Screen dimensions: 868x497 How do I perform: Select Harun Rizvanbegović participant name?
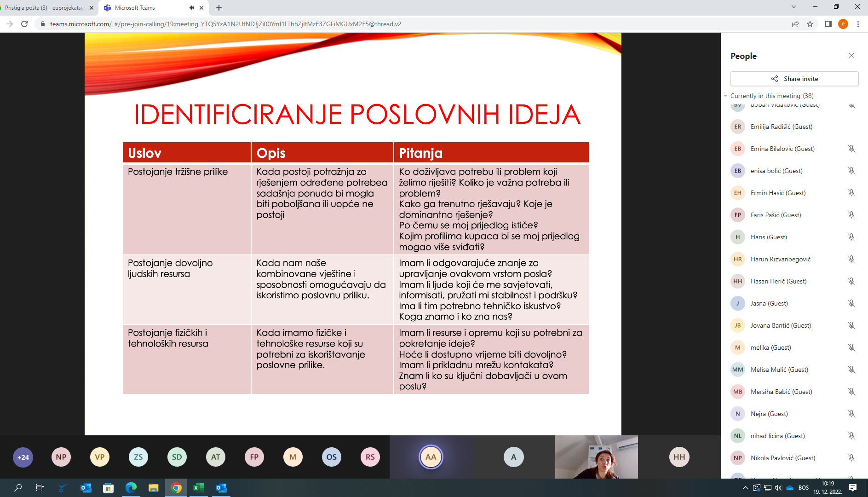pyautogui.click(x=781, y=259)
